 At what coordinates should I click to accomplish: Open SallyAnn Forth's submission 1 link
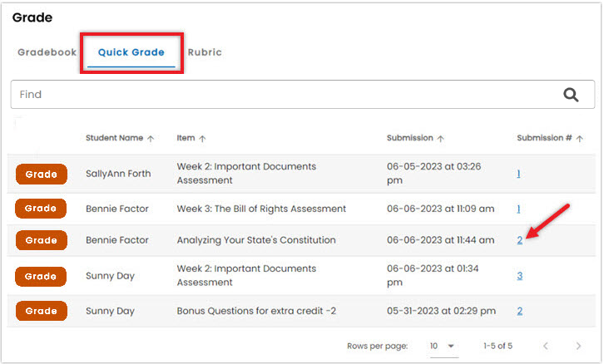click(518, 174)
